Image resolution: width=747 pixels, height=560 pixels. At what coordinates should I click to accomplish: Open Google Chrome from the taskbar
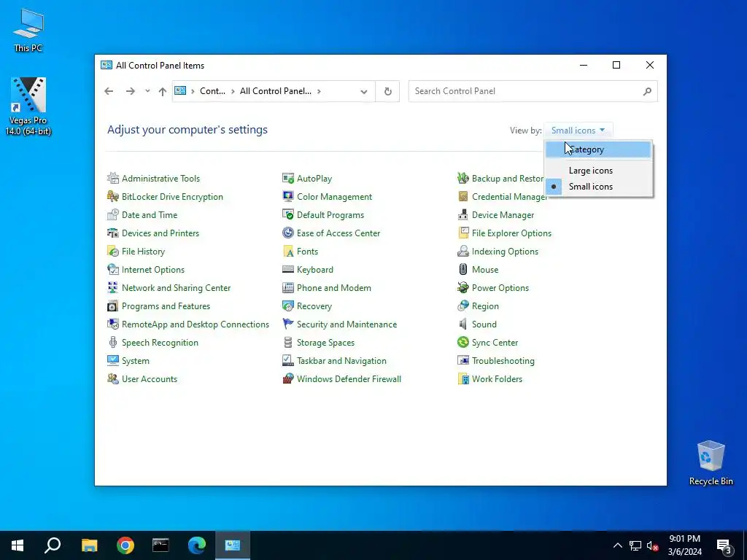(x=125, y=545)
